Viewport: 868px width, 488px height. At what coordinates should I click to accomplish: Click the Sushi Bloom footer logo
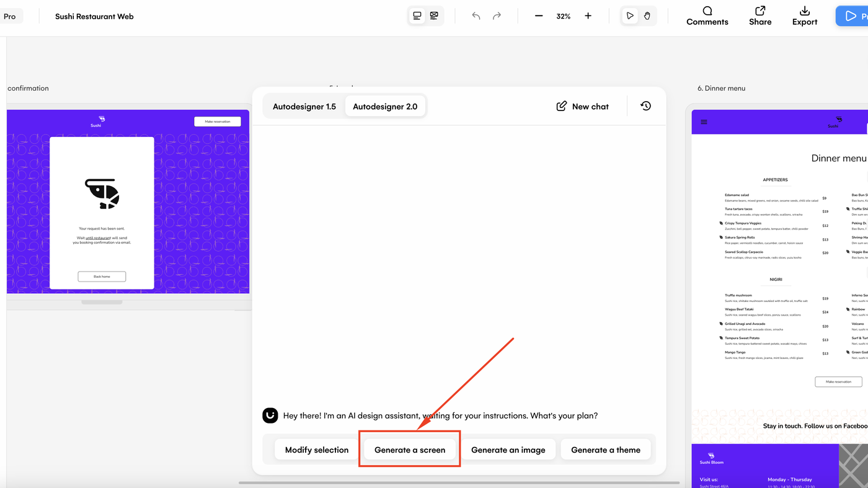click(x=711, y=458)
